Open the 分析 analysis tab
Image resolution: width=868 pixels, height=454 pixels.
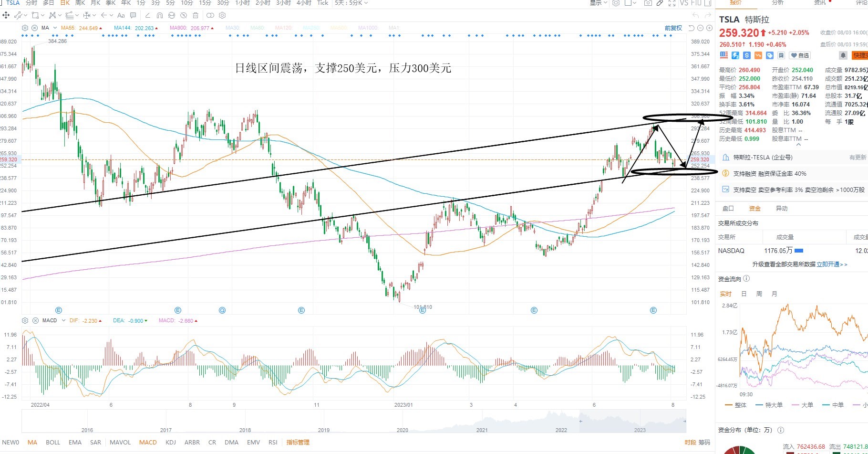click(778, 3)
